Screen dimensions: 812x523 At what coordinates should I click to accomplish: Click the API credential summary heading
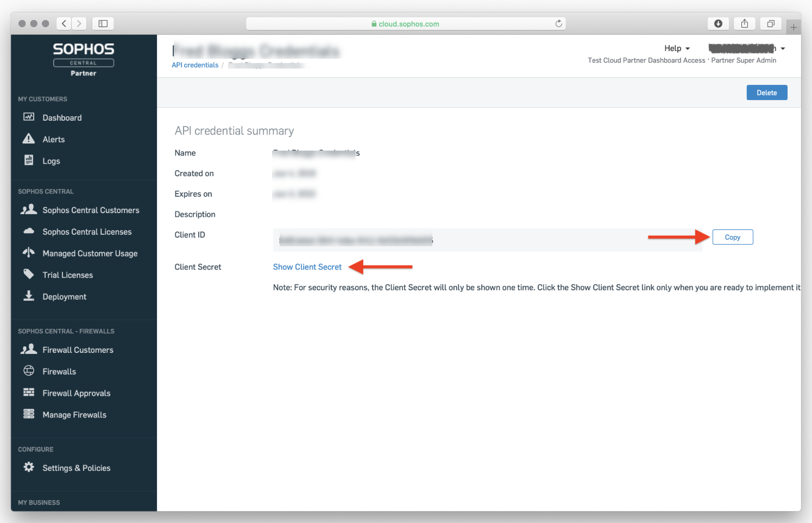234,131
